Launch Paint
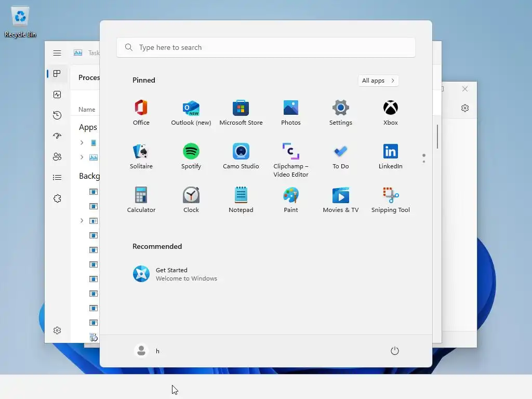The image size is (532, 399). coord(291,200)
